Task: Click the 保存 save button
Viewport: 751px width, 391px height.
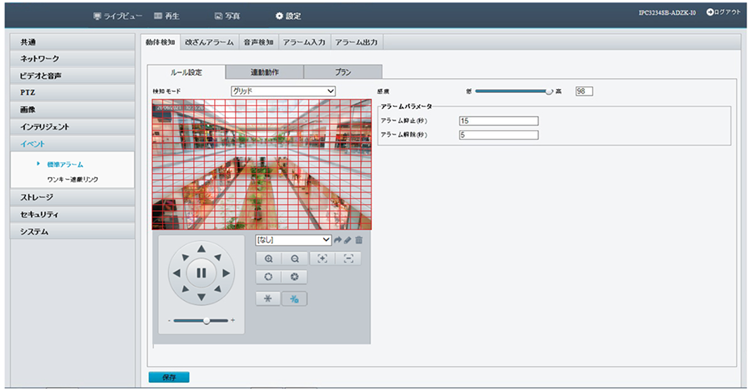Action: (x=169, y=378)
